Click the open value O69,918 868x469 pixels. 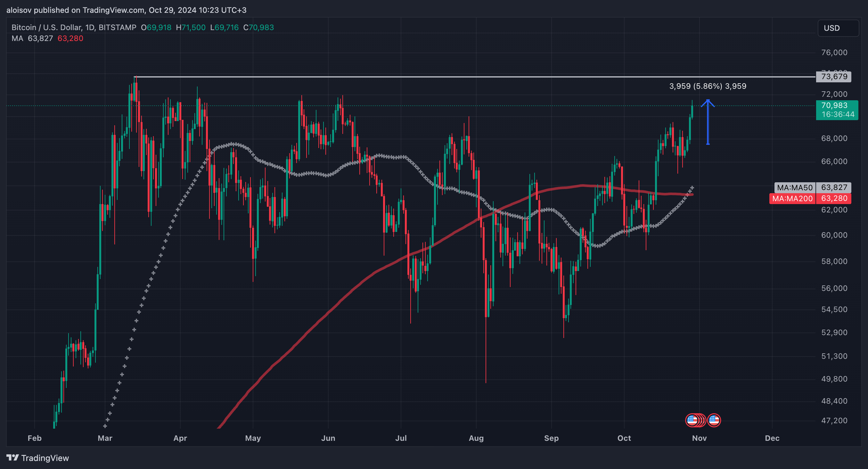click(156, 27)
